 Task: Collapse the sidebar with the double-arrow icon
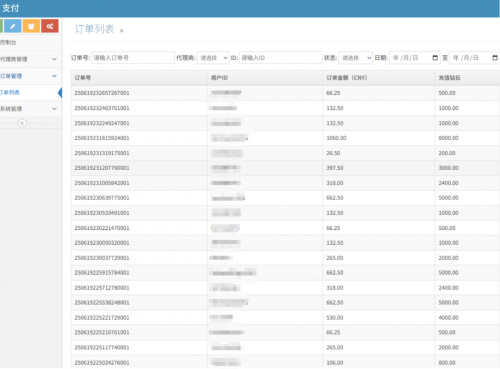click(22, 123)
